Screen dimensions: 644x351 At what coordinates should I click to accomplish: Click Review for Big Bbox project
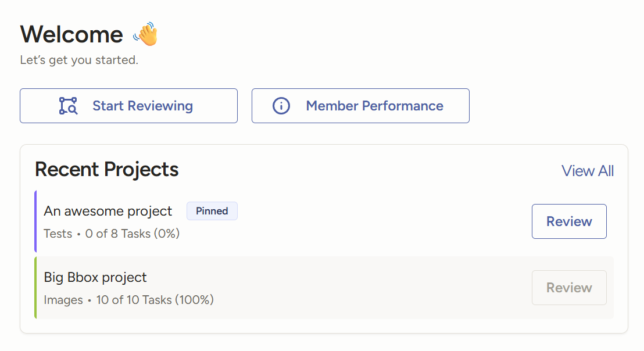569,288
